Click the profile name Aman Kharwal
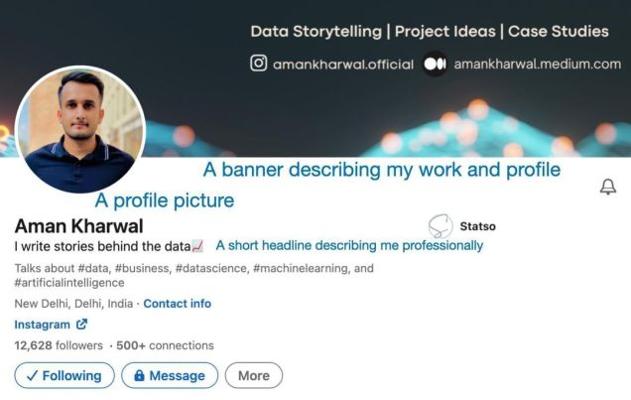 click(x=79, y=226)
